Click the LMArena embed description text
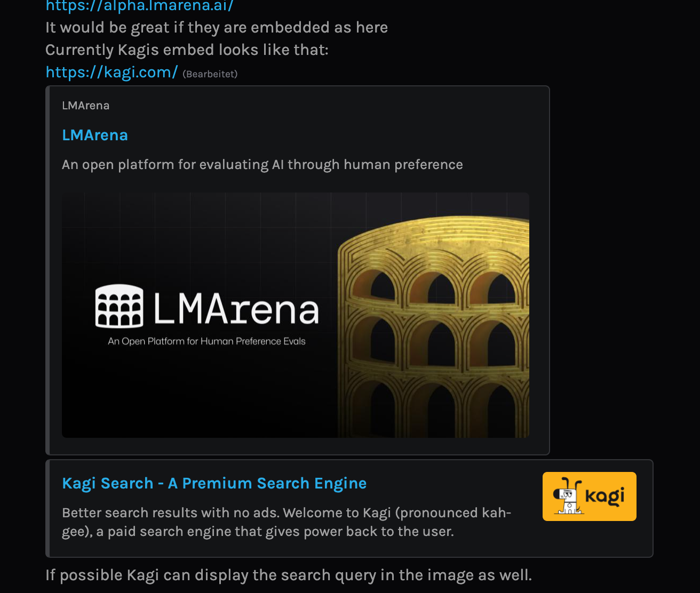 tap(262, 165)
